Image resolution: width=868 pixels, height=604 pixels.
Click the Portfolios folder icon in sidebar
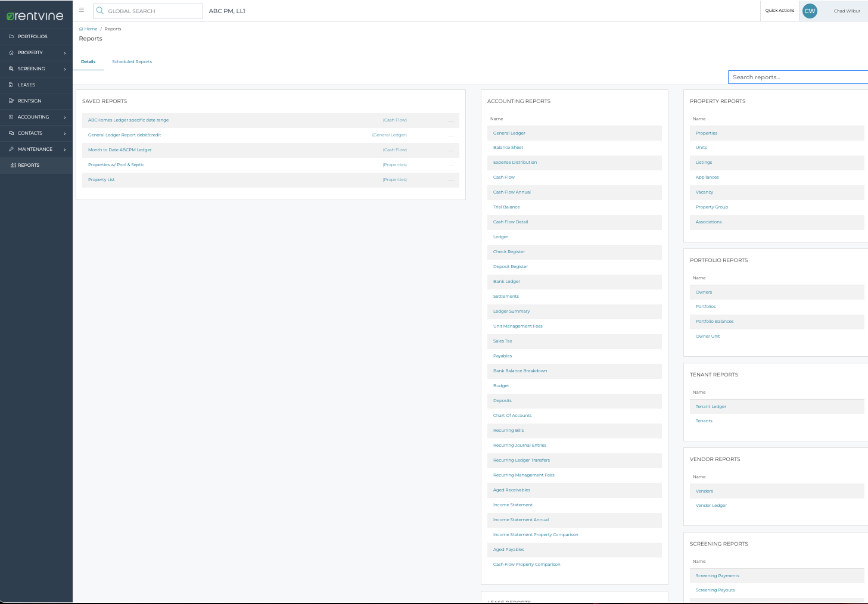click(x=11, y=36)
